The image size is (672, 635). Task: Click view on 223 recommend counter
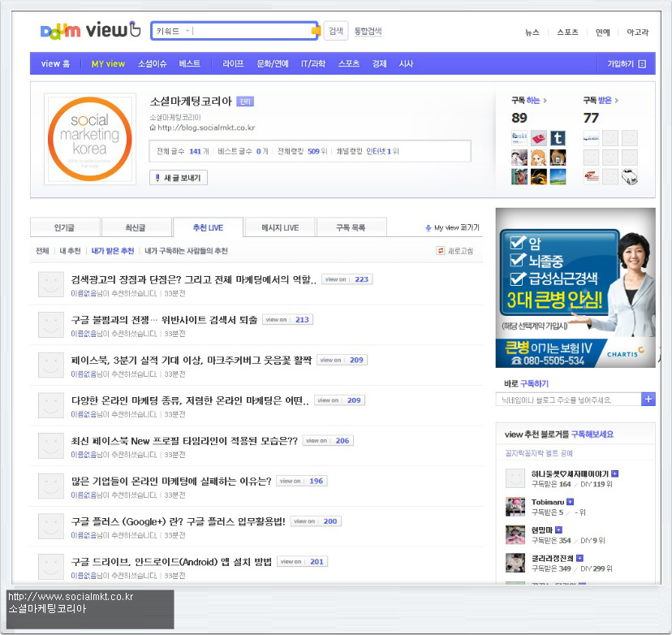[x=347, y=279]
